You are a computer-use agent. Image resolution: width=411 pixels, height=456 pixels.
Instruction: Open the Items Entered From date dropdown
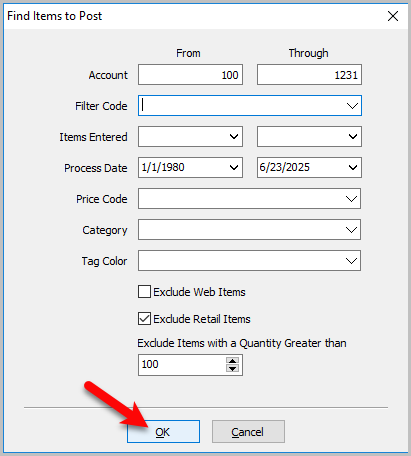tap(234, 136)
